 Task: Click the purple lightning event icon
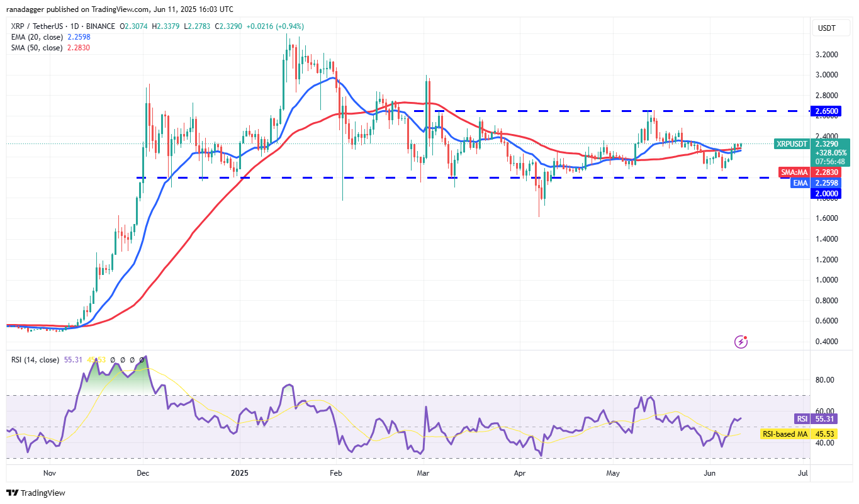pos(741,342)
